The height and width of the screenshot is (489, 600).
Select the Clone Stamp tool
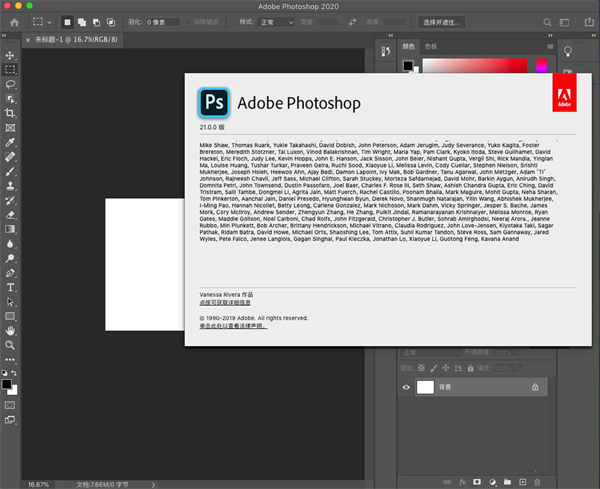(10, 186)
